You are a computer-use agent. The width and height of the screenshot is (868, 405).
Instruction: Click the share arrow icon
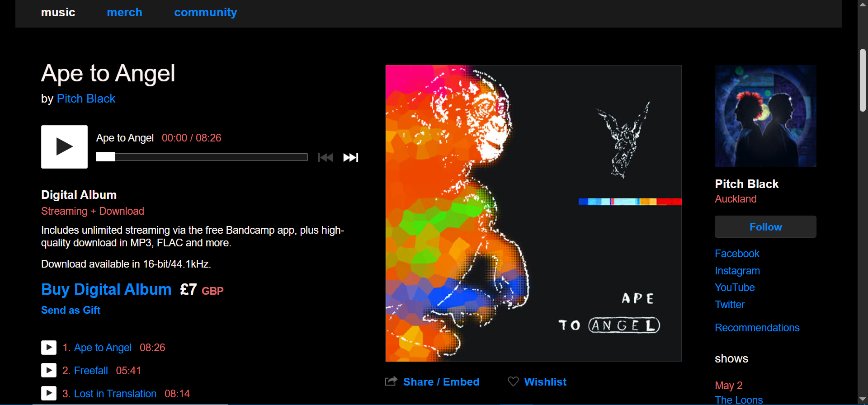[x=391, y=381]
